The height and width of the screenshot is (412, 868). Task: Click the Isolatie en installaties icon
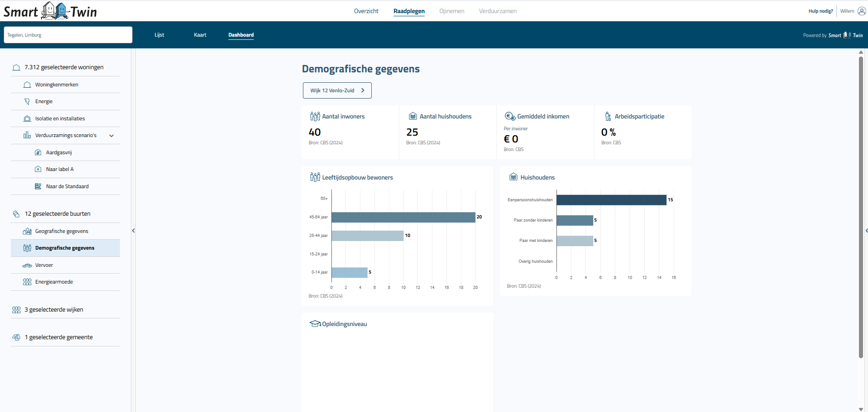pyautogui.click(x=27, y=118)
